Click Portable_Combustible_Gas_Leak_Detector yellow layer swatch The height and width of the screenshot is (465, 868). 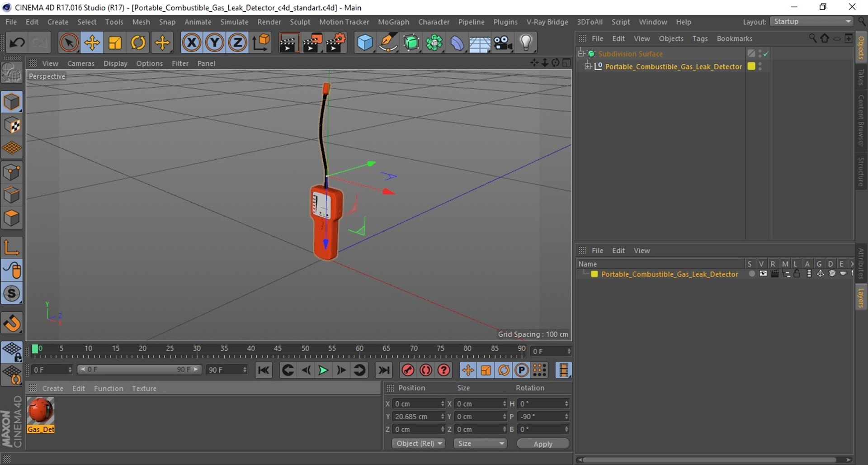tap(751, 66)
